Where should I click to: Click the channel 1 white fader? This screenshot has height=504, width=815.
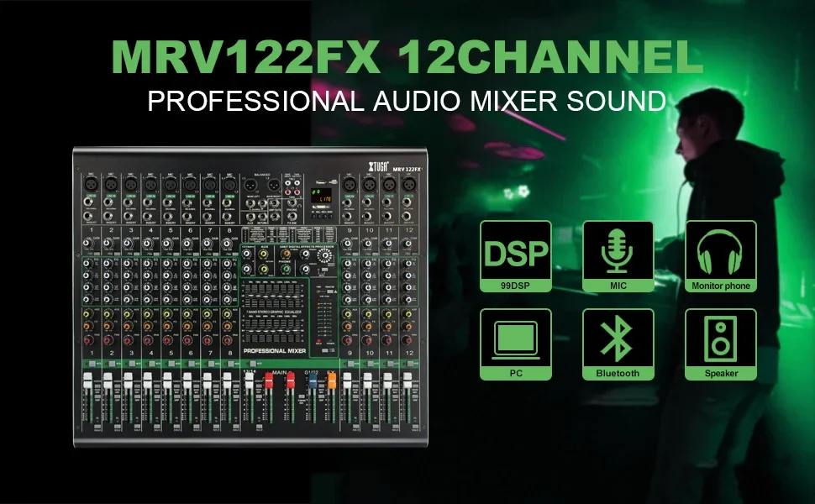87,381
